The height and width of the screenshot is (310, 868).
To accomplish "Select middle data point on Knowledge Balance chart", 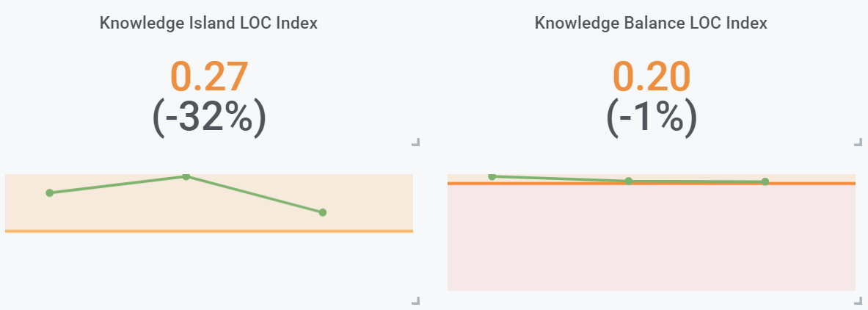I will pyautogui.click(x=628, y=181).
